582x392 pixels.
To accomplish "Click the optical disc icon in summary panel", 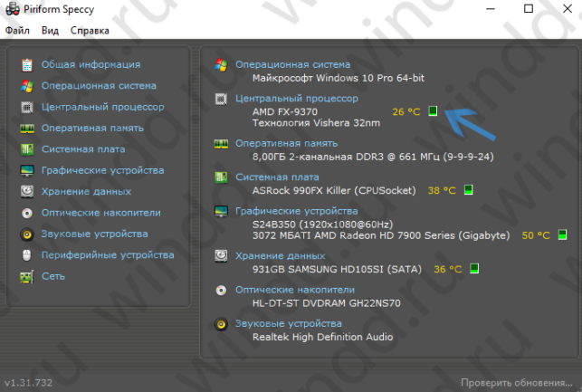I will coord(221,291).
